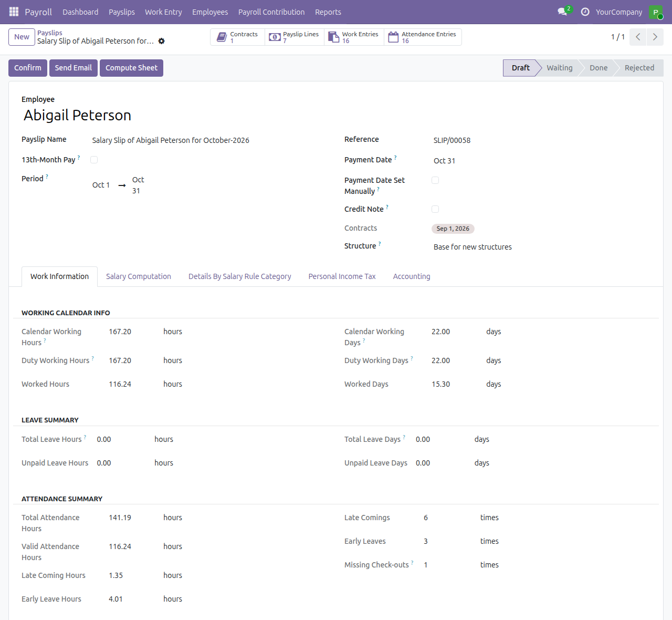Switch to Details By Salary Rule Category tab

tap(240, 276)
